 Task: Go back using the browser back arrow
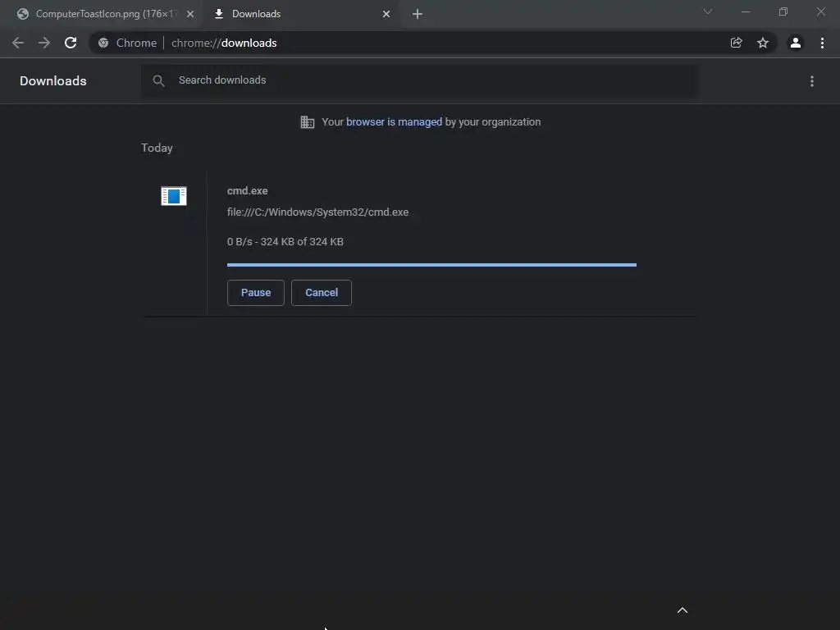click(18, 43)
